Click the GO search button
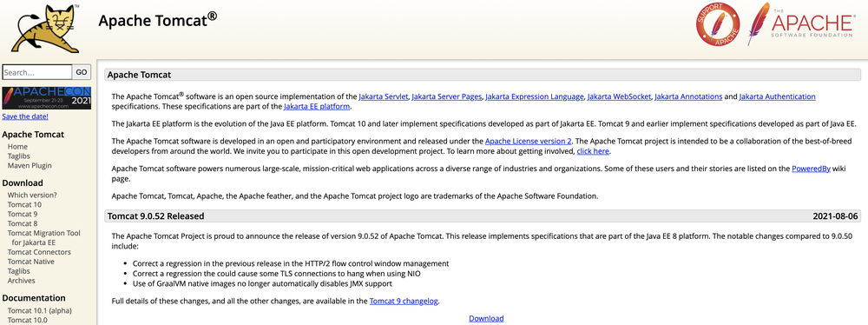868x325 pixels. point(82,72)
